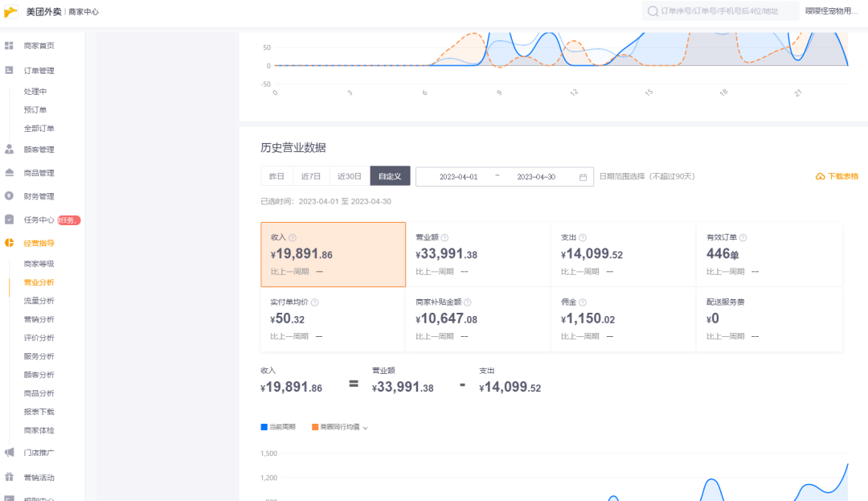Click the red task badge on 任务中心

tap(69, 220)
